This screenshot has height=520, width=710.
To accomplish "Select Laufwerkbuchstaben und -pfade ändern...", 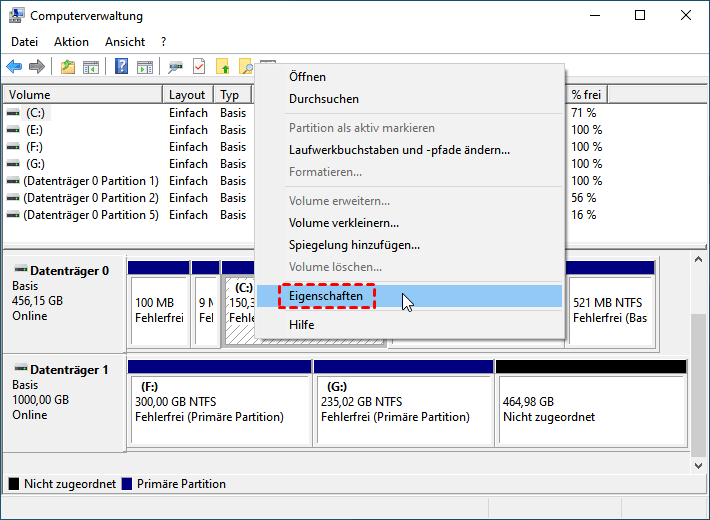I will 399,150.
